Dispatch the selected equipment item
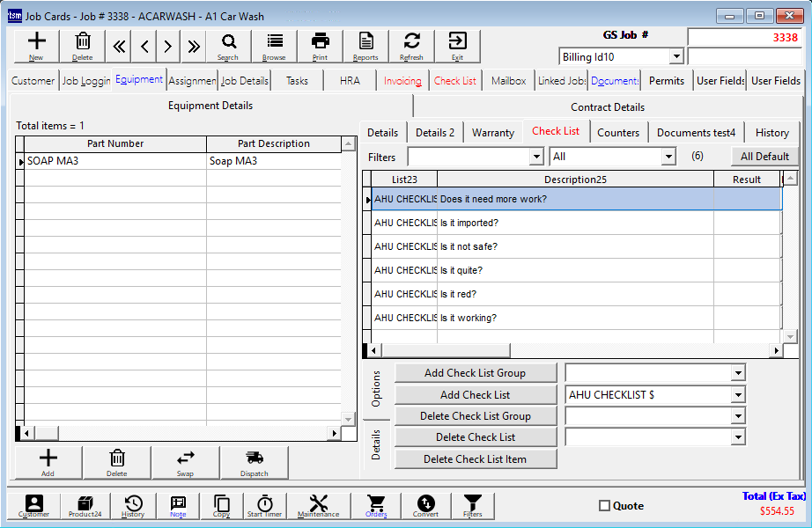Image resolution: width=812 pixels, height=528 pixels. pos(254,462)
